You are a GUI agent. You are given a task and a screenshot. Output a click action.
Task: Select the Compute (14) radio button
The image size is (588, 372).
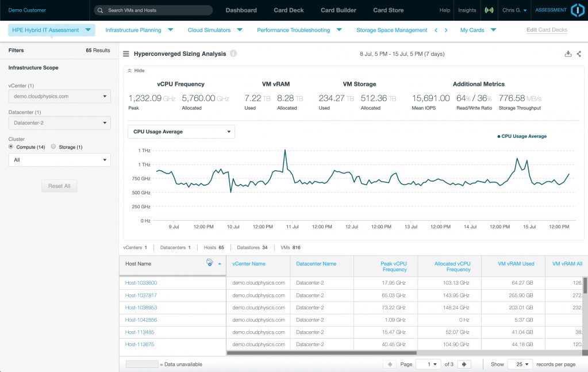(11, 147)
